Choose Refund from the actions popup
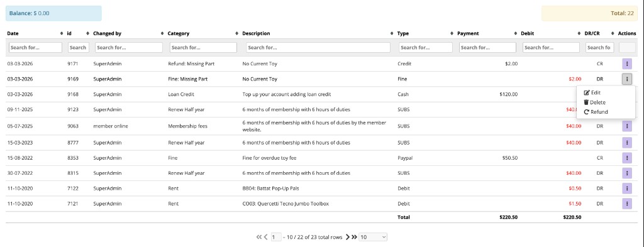Viewport: 644px width, 247px height. [x=596, y=112]
